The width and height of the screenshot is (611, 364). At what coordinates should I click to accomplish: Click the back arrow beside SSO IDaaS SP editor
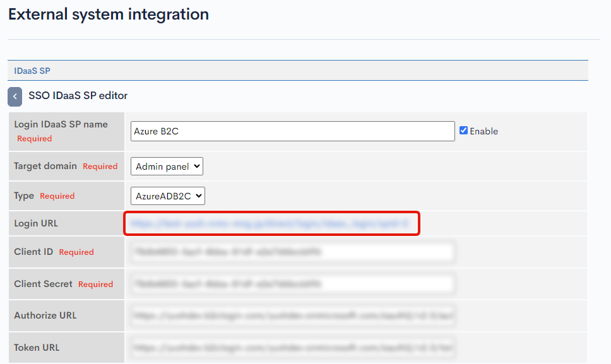[15, 96]
